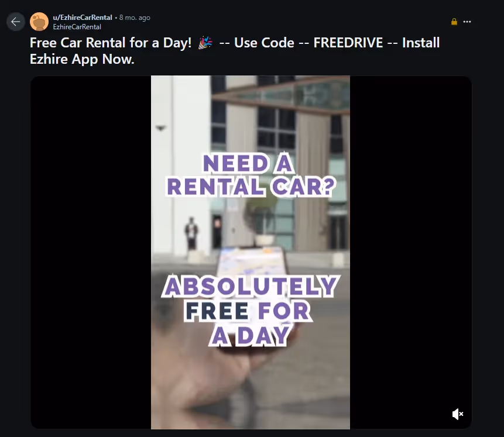
Task: Click "Free Car Rental for a Day!" title text
Action: [x=111, y=43]
